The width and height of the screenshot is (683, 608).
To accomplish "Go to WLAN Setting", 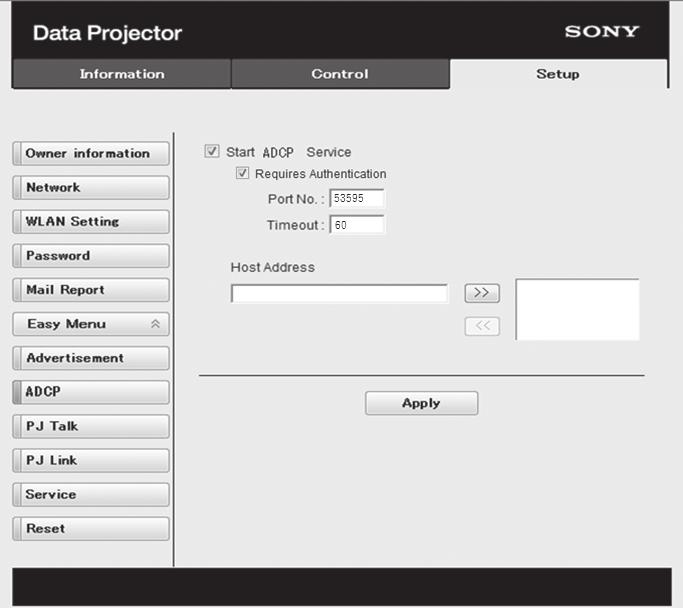I will point(91,222).
